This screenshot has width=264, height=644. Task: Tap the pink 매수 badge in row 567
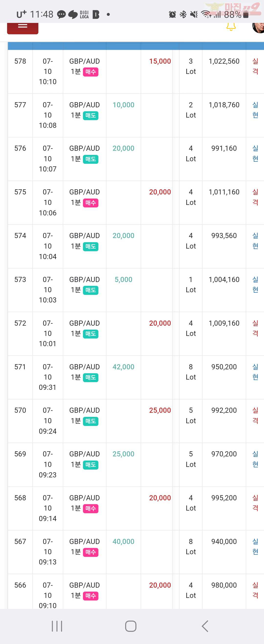91,552
